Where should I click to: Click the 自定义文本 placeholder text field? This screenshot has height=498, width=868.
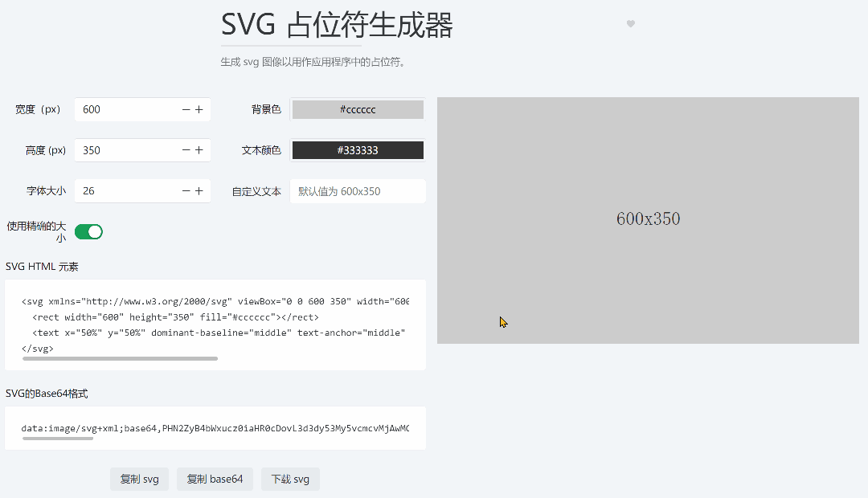point(357,190)
